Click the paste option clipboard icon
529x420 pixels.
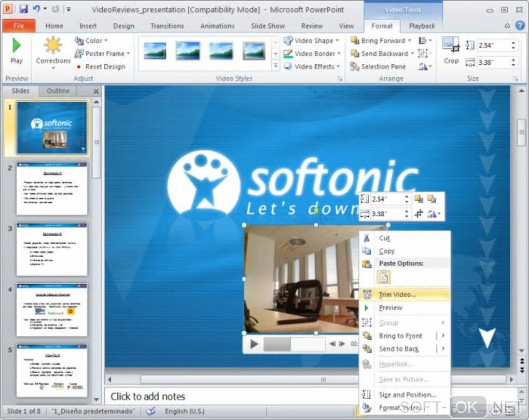(x=383, y=277)
